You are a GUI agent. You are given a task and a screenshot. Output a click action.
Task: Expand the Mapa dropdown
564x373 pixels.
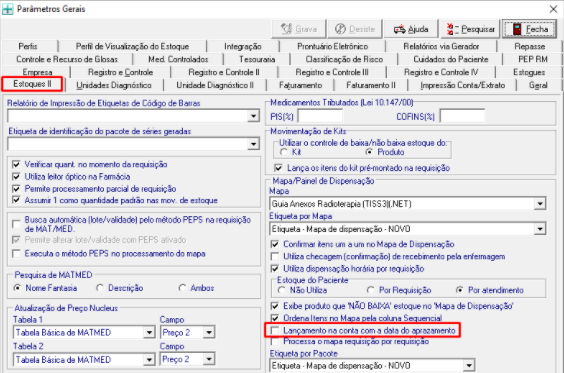point(540,204)
